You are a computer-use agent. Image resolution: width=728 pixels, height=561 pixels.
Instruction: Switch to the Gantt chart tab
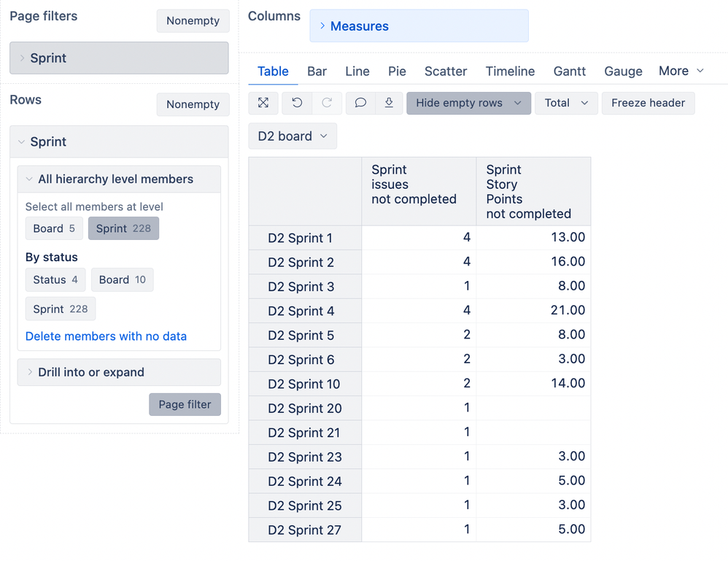(569, 71)
